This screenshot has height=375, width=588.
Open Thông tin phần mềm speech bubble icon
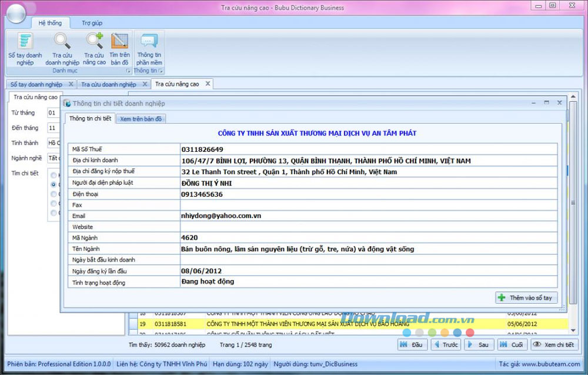click(x=149, y=48)
